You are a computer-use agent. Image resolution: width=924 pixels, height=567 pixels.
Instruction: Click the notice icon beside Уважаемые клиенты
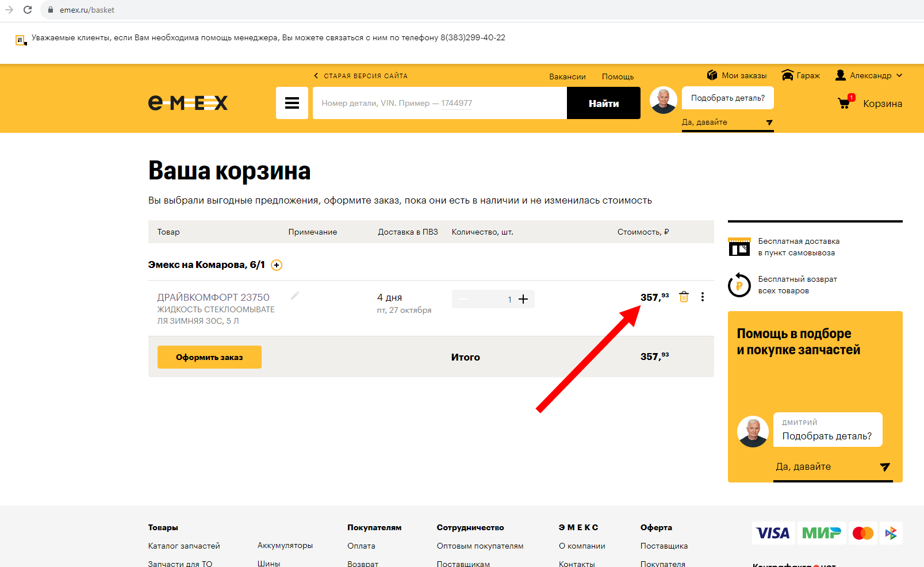21,40
